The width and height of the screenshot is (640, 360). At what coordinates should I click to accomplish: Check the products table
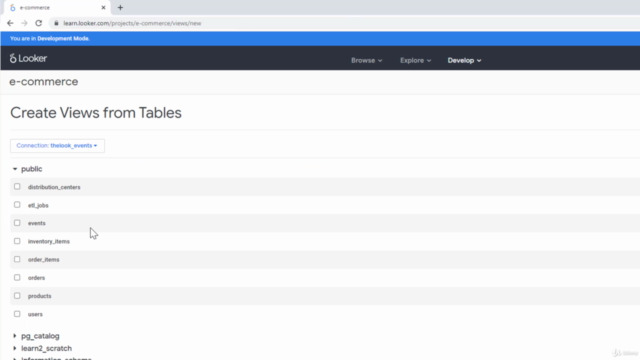17,296
